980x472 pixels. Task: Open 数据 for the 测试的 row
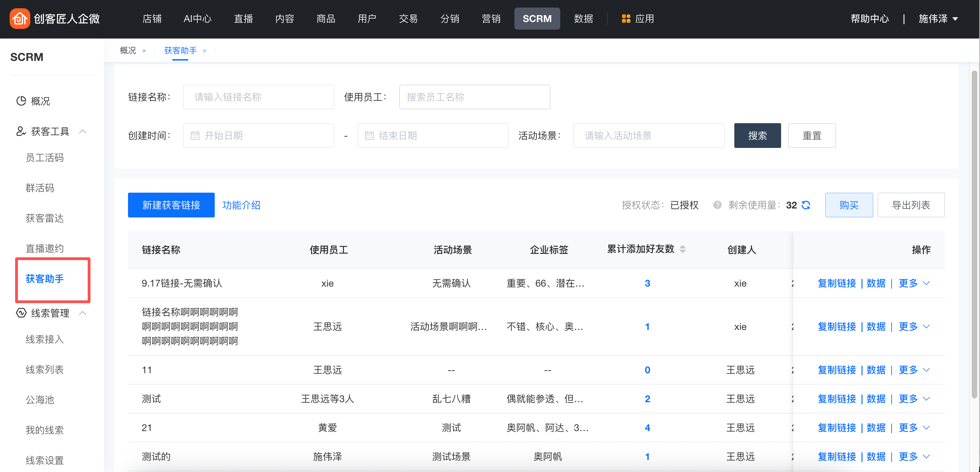click(x=876, y=457)
